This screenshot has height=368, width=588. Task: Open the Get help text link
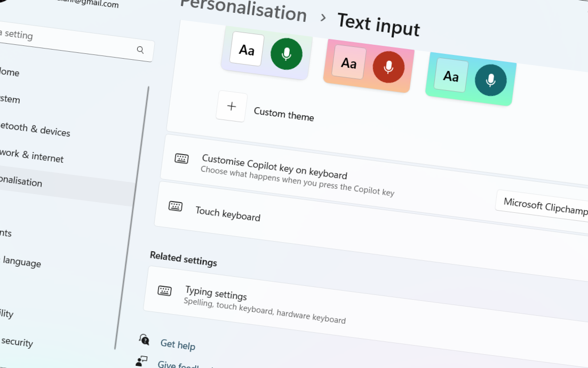point(178,345)
